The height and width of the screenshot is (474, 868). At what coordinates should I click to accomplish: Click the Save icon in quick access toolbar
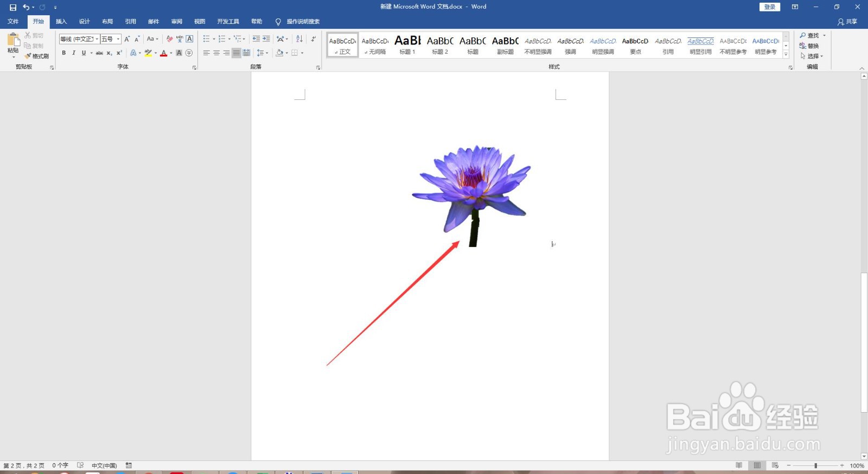13,7
